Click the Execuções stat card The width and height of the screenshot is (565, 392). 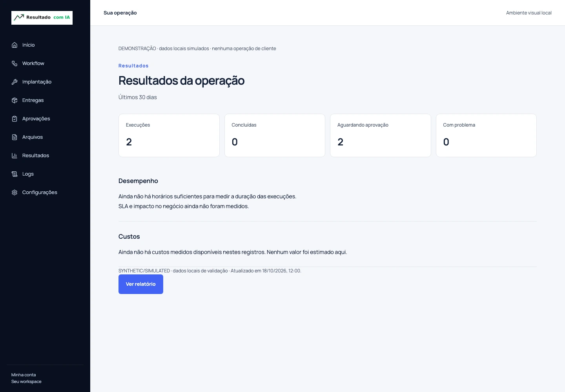(x=169, y=136)
